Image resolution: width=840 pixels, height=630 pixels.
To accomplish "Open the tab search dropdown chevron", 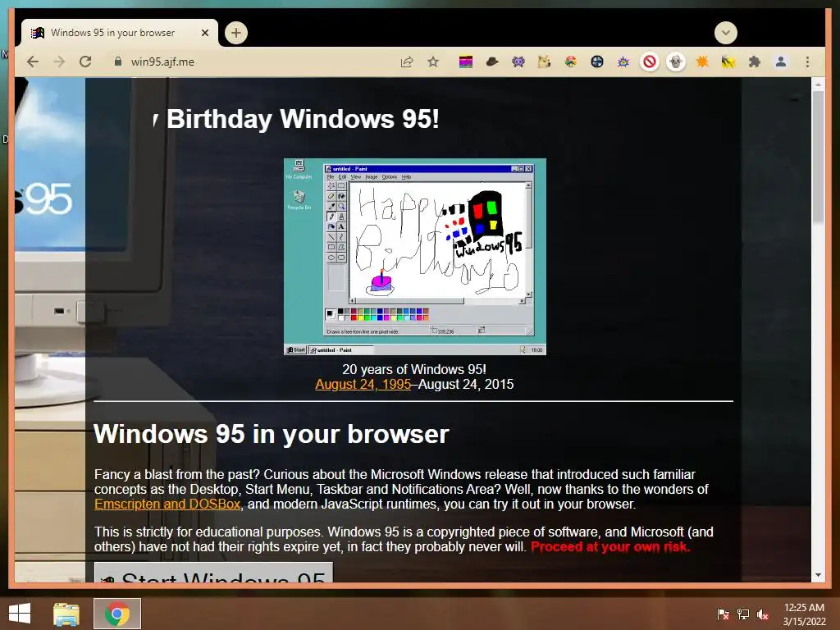I will [x=725, y=33].
